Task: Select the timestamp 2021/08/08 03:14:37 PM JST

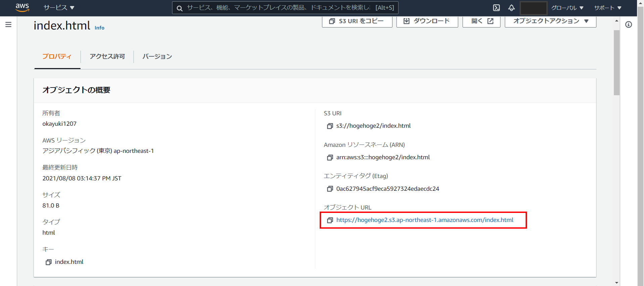Action: point(82,178)
